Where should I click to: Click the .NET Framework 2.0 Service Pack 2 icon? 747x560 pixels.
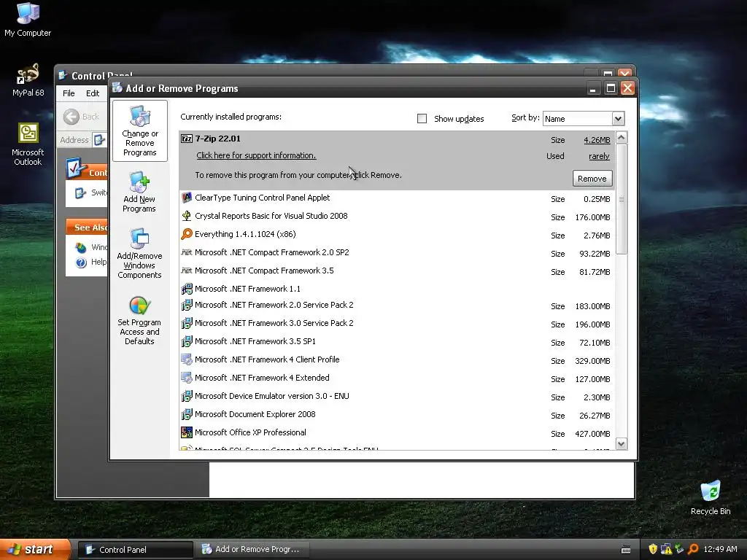coord(187,305)
